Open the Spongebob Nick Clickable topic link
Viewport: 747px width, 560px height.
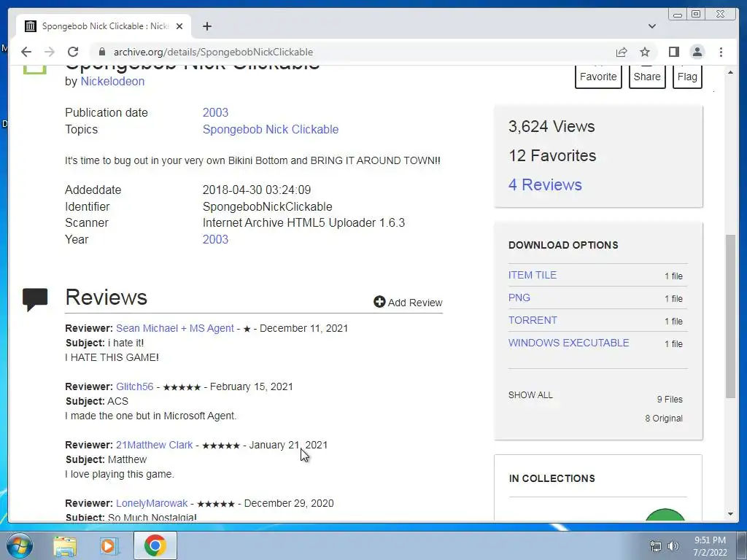(271, 130)
